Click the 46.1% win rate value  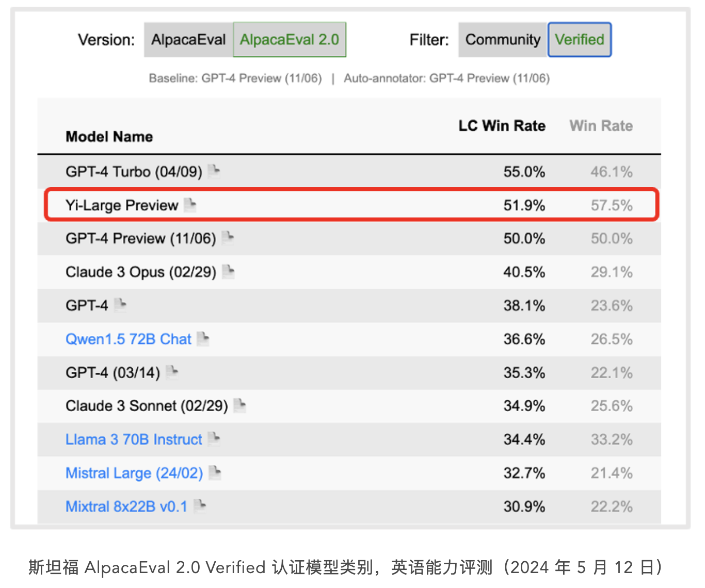612,172
